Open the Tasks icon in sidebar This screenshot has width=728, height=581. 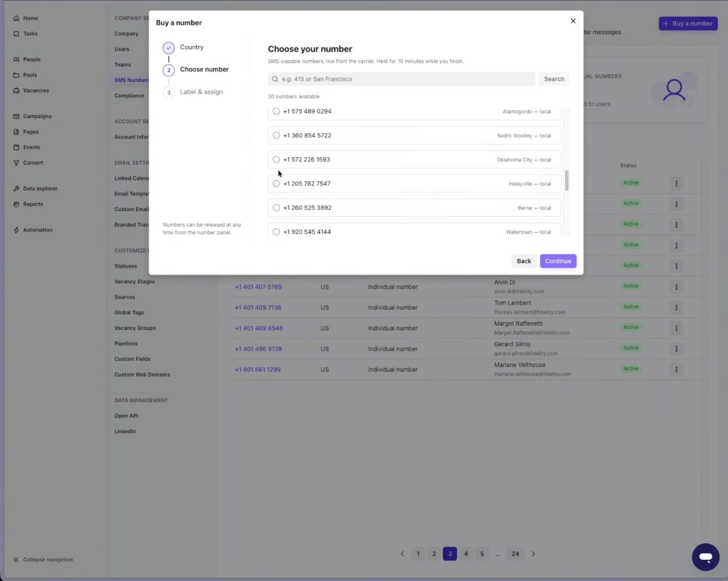coord(16,34)
